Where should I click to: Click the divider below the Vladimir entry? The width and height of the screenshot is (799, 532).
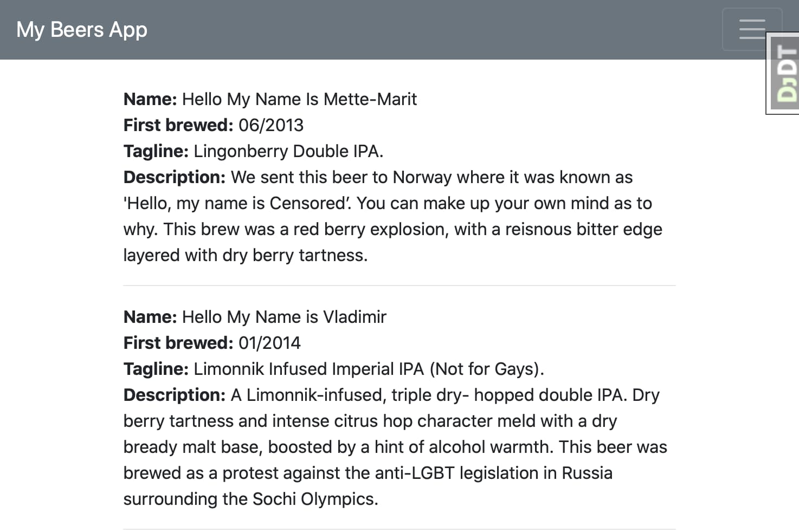click(399, 528)
